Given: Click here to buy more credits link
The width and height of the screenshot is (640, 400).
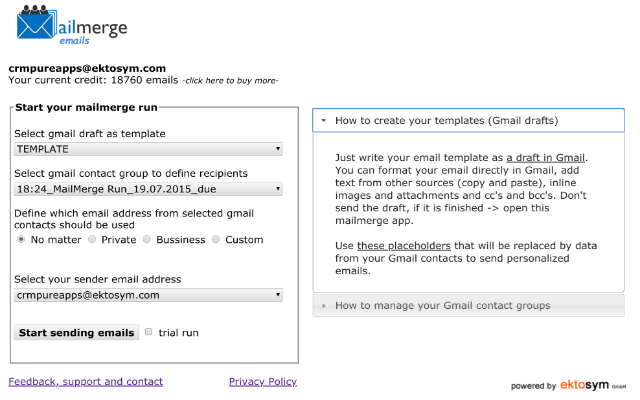Looking at the screenshot, I should point(230,80).
